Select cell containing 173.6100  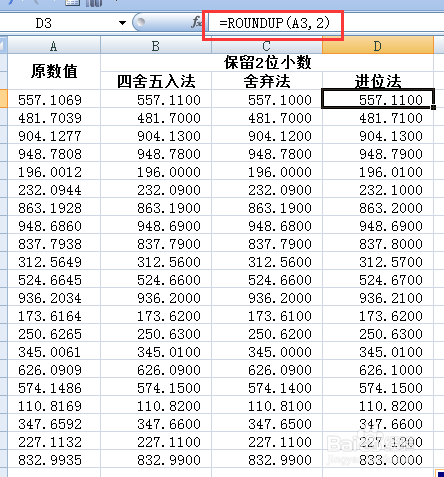pyautogui.click(x=267, y=316)
